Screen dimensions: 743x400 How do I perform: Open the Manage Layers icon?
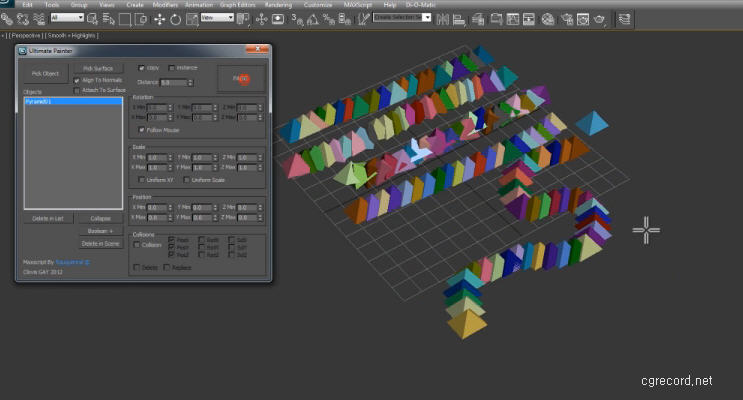pyautogui.click(x=478, y=19)
